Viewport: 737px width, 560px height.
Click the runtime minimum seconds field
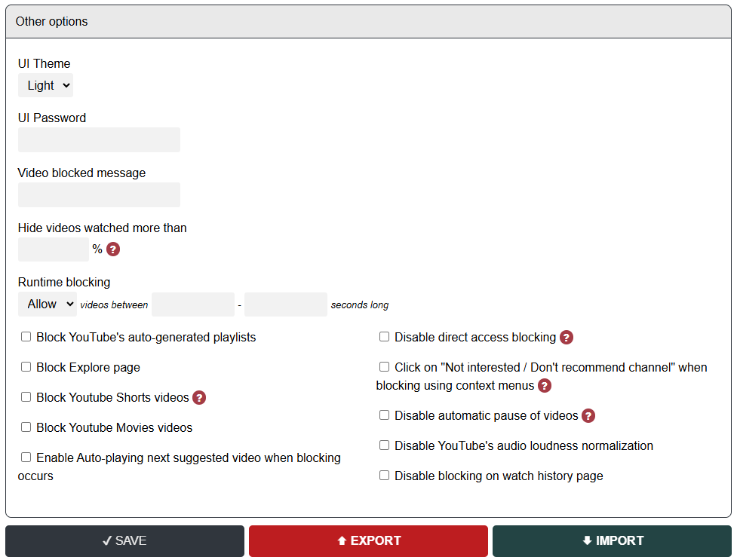pyautogui.click(x=193, y=304)
